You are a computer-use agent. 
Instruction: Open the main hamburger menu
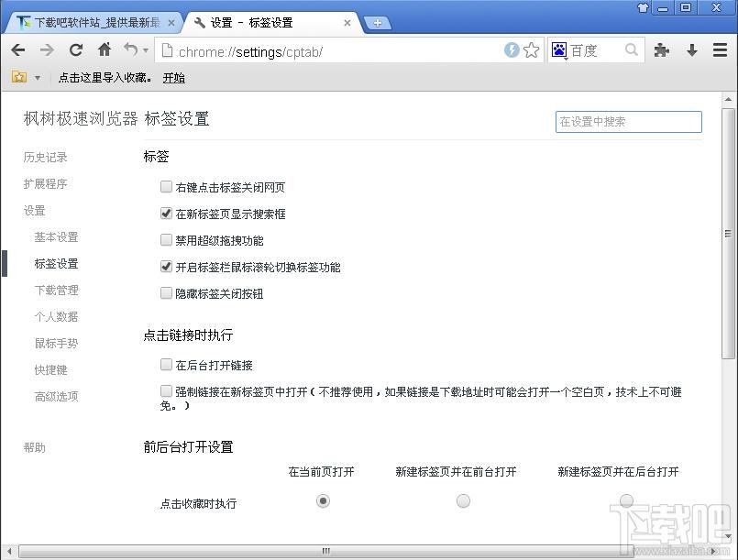720,49
